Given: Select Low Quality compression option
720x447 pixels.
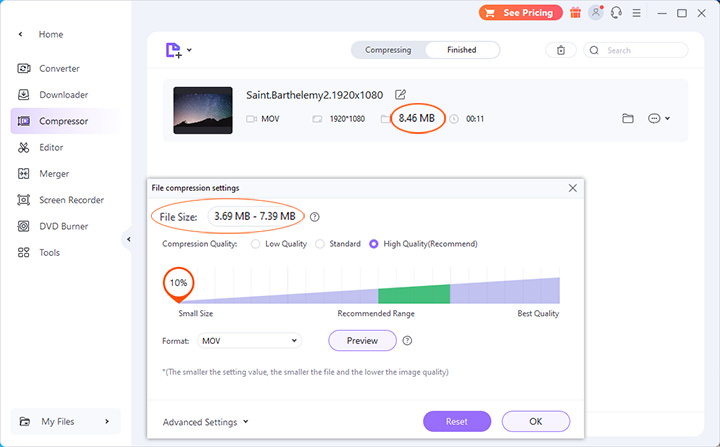Looking at the screenshot, I should click(x=257, y=243).
